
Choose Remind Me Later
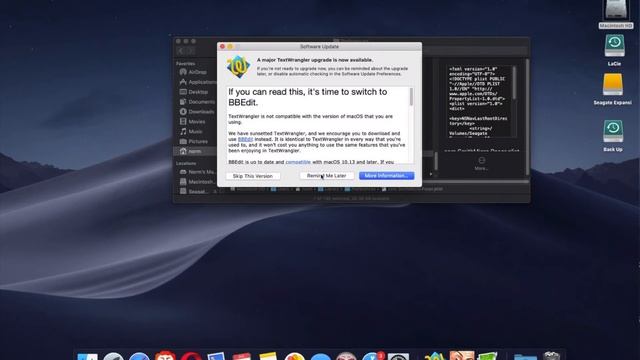coord(327,176)
